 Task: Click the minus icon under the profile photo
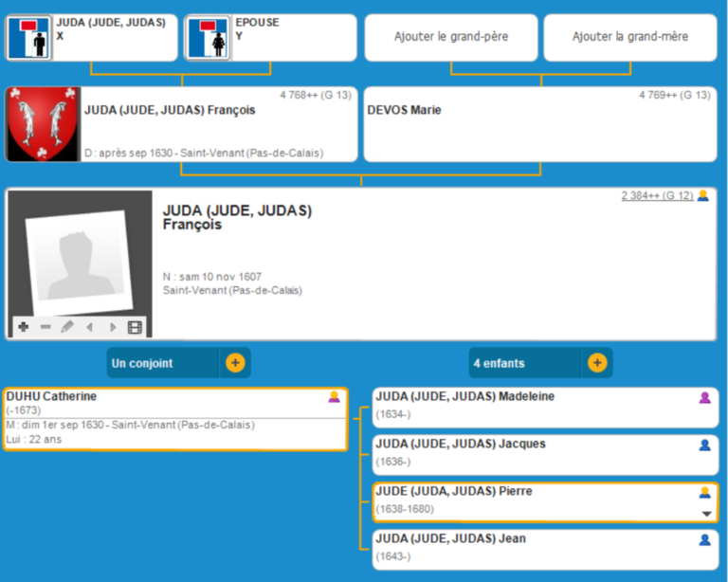(x=45, y=327)
